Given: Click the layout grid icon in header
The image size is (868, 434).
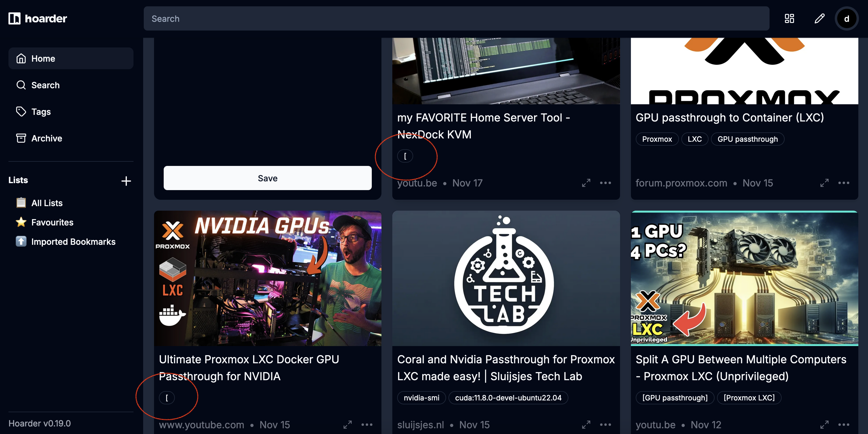Looking at the screenshot, I should pos(789,18).
